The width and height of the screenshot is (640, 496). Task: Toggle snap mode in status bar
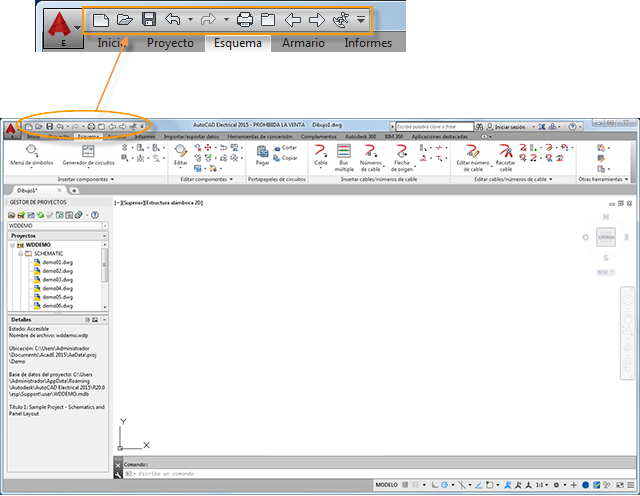[x=415, y=485]
